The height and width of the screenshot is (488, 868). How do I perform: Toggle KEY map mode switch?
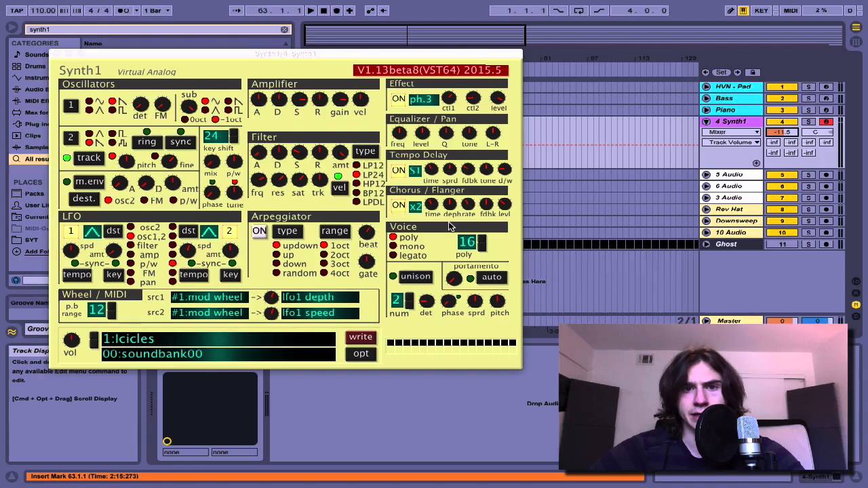pos(761,10)
